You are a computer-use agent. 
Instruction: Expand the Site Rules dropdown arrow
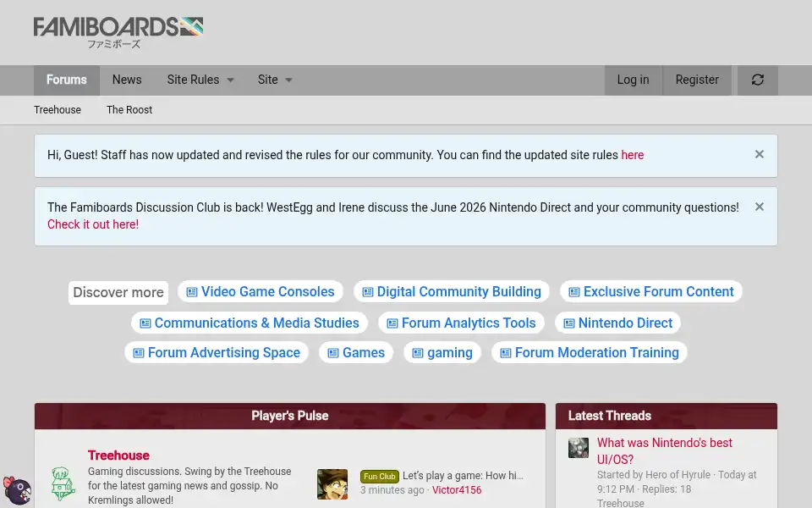tap(231, 80)
